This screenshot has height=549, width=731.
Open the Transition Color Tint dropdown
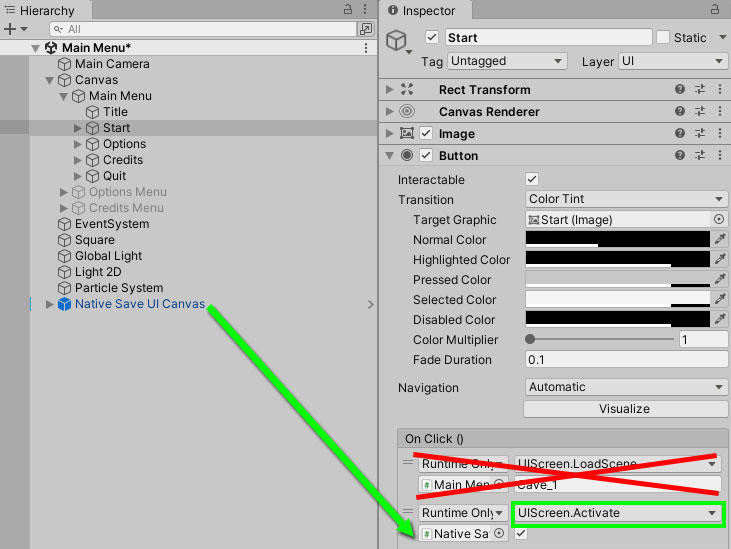pyautogui.click(x=626, y=199)
